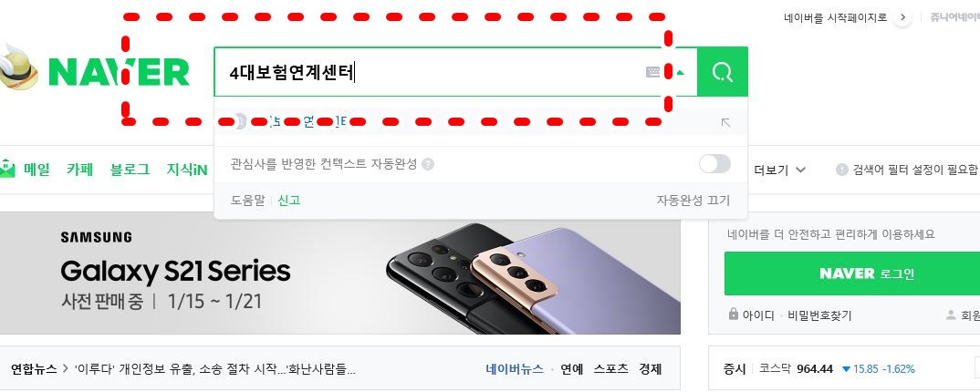Click the arrow next to 네이버를 시작페이지로
Viewport: 980px width, 392px height.
(902, 17)
